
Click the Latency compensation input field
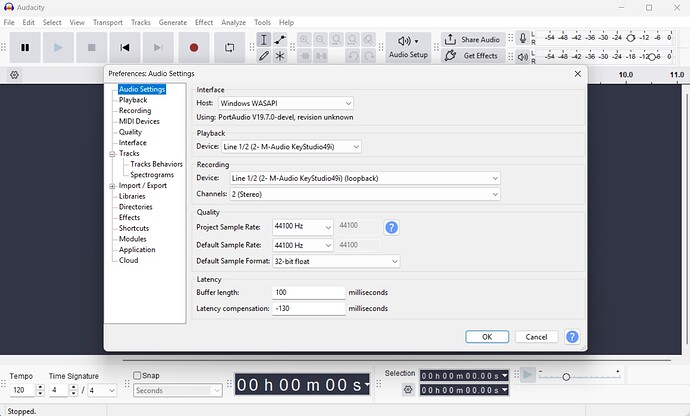(x=308, y=309)
